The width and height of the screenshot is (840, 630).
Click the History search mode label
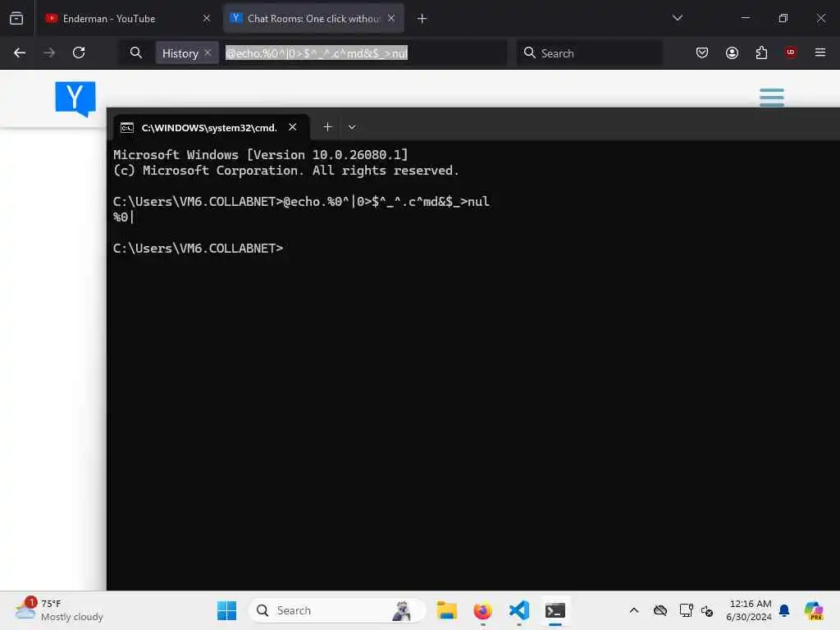(180, 53)
